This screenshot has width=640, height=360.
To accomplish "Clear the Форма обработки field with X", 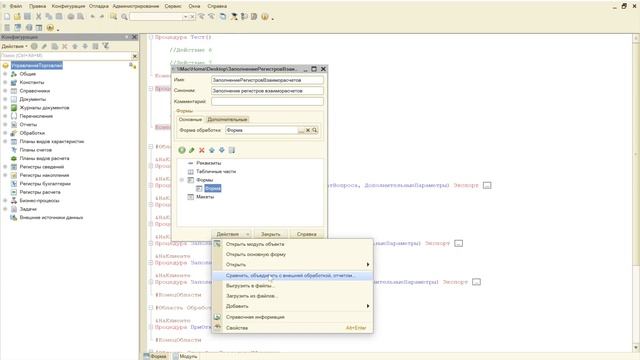I will [308, 130].
